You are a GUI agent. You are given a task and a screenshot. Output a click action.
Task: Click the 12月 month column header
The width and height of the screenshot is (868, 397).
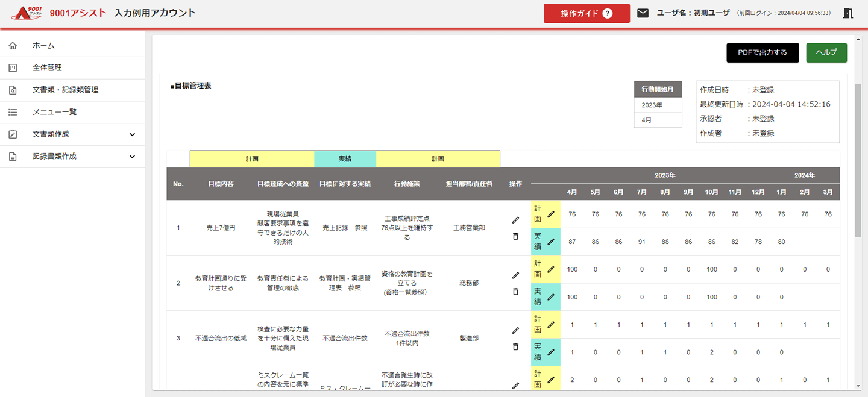click(x=758, y=192)
